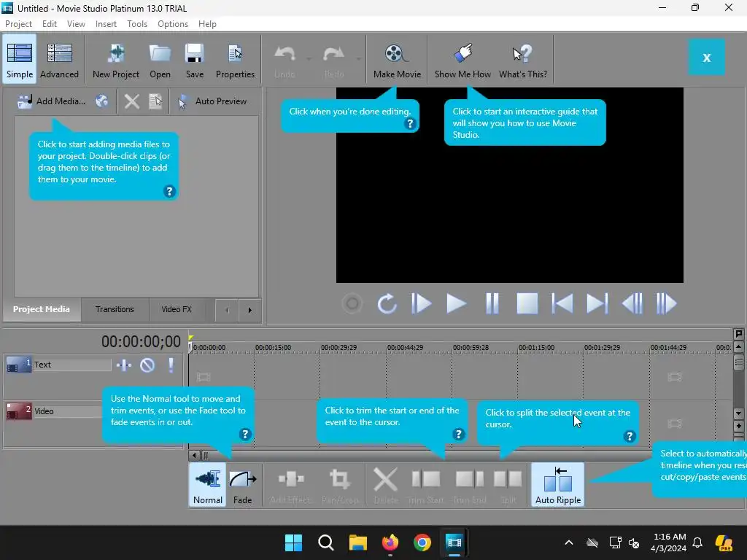
Task: Click timeline ruler at 00:00:15:00
Action: point(273,348)
